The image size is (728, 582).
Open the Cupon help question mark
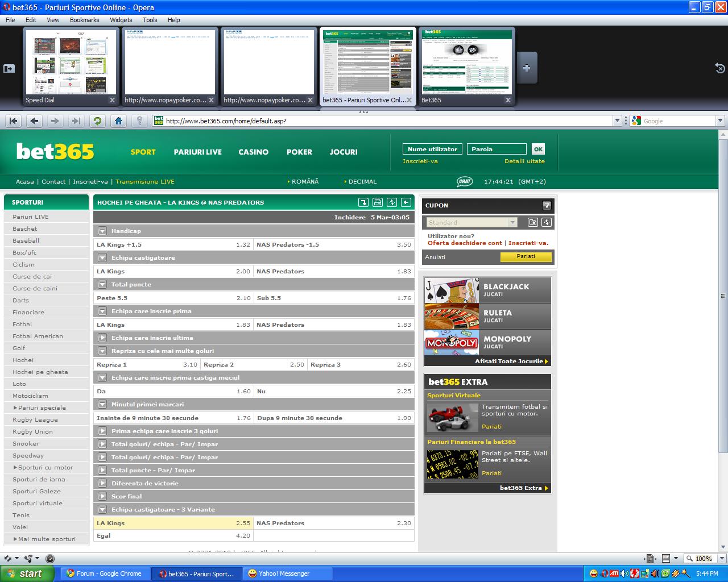pyautogui.click(x=547, y=206)
